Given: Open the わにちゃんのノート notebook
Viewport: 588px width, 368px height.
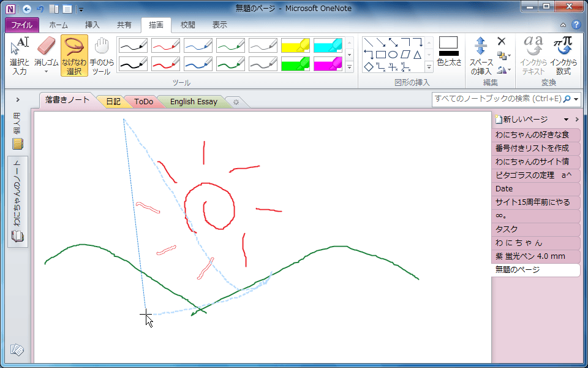Looking at the screenshot, I should pos(18,202).
